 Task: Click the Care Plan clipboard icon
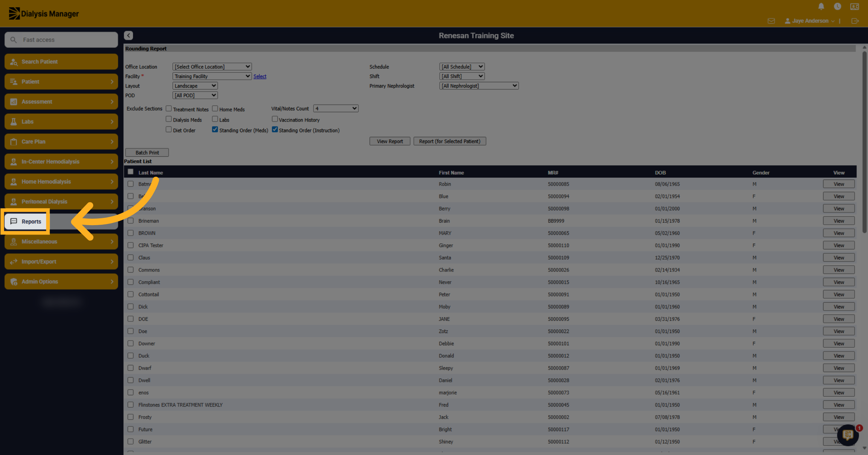click(x=13, y=142)
